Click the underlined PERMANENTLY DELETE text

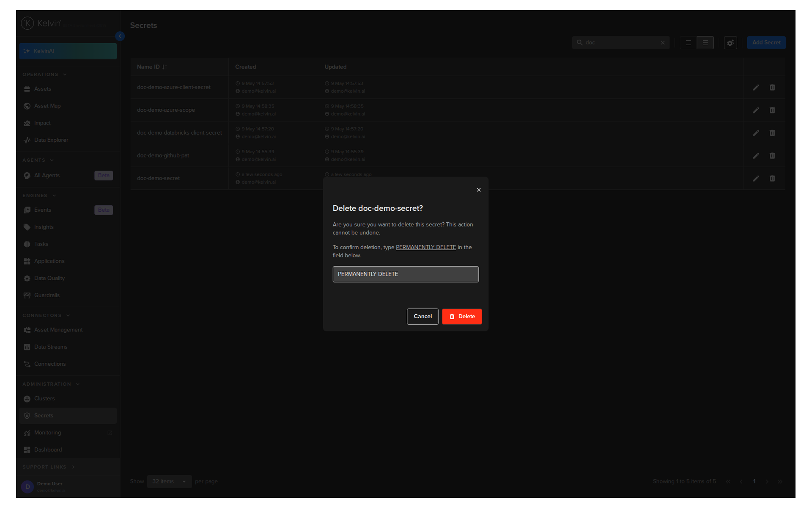coord(425,247)
